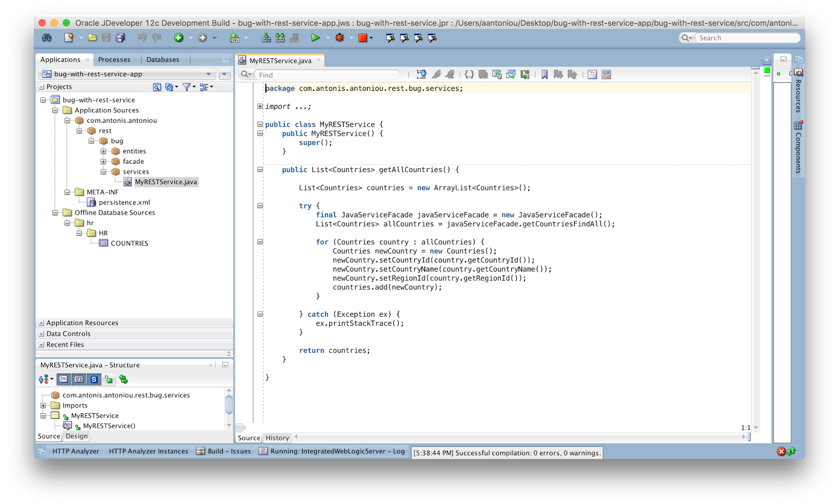Expand the collapsed import block in editor
Screen dimensions: 839x504
[x=260, y=106]
